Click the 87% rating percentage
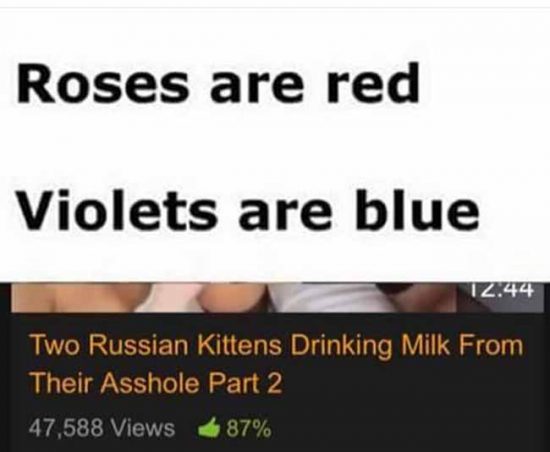Screen dimensions: 550x452 248,429
